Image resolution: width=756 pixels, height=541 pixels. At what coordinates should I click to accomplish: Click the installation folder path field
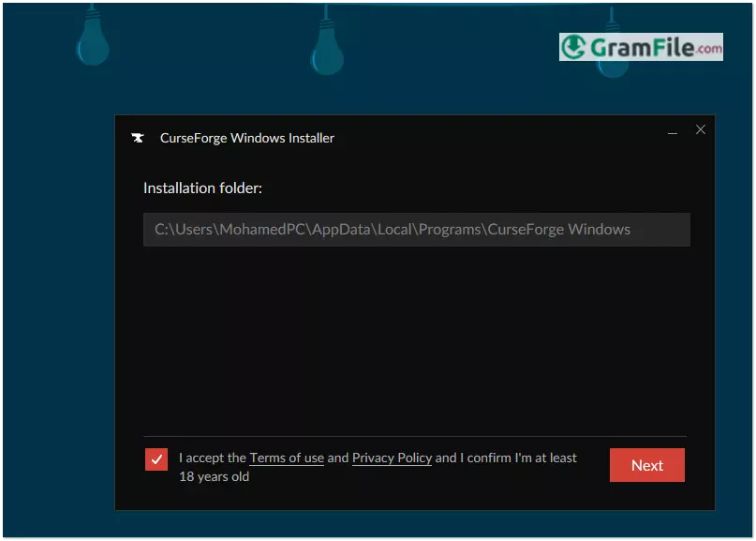tap(417, 229)
